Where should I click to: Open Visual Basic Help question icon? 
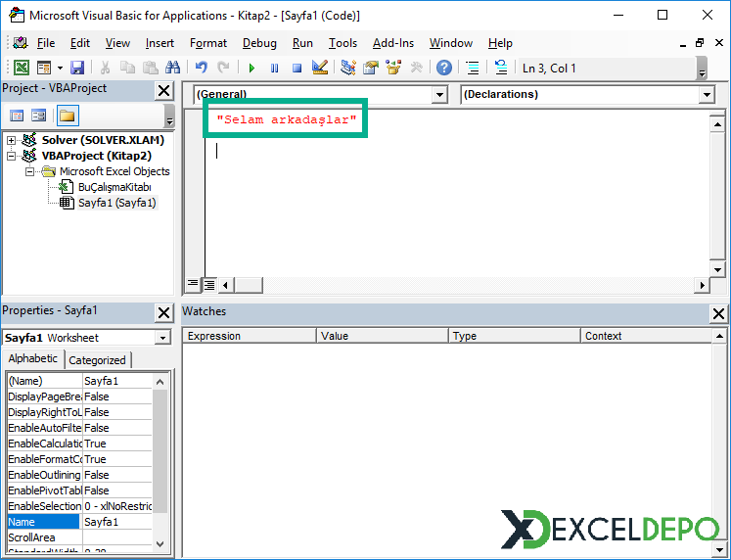tap(444, 69)
